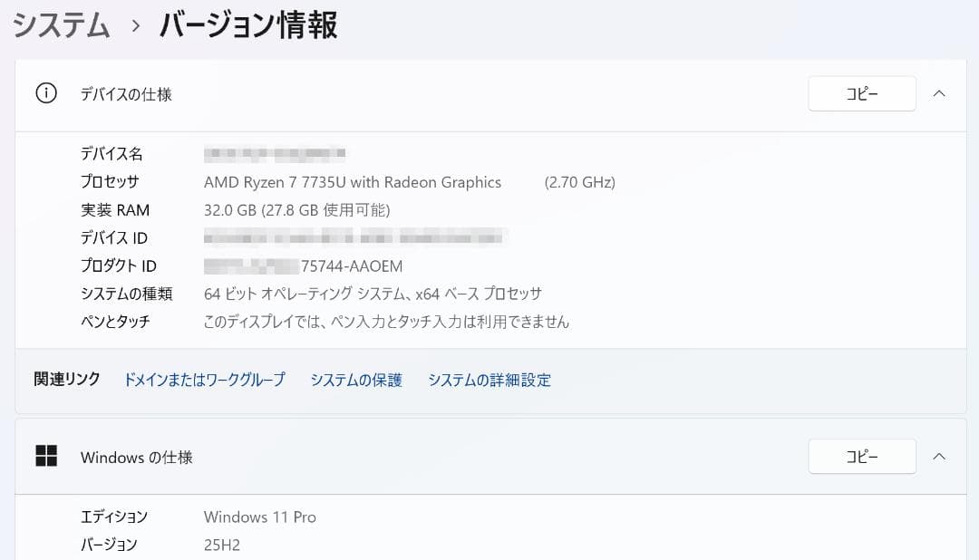Select the Windows 11 Pro edition value
979x560 pixels.
260,517
